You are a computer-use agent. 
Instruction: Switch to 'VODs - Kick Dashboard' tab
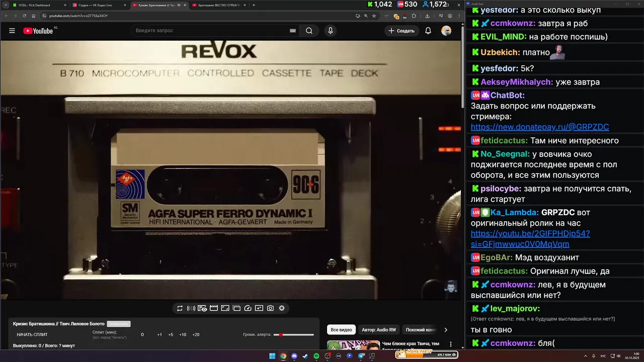[38, 5]
